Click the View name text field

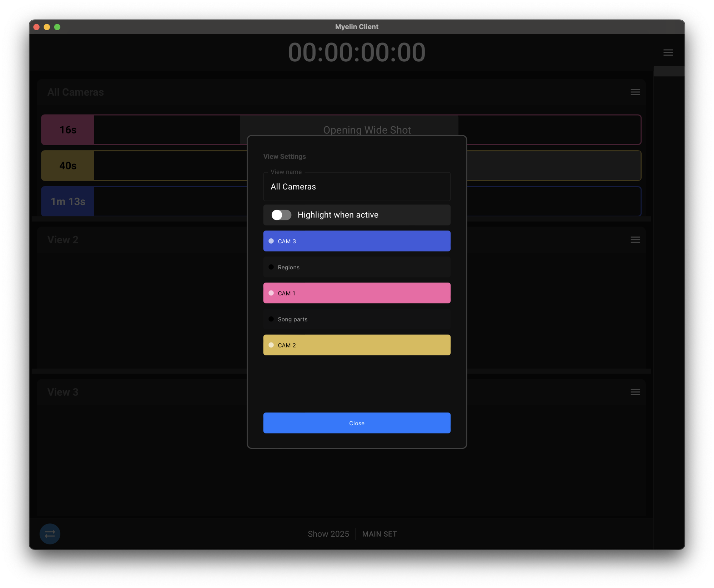click(357, 187)
